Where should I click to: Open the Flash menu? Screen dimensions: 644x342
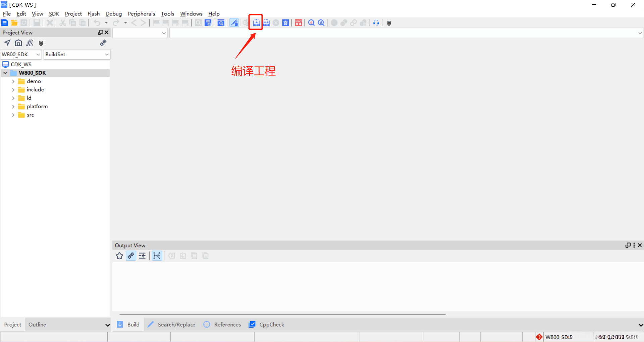pos(94,14)
